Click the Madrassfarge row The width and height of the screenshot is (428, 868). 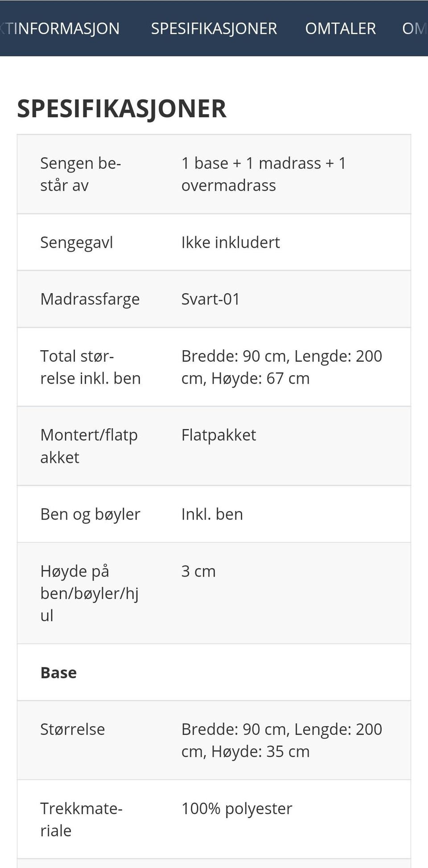click(x=90, y=299)
